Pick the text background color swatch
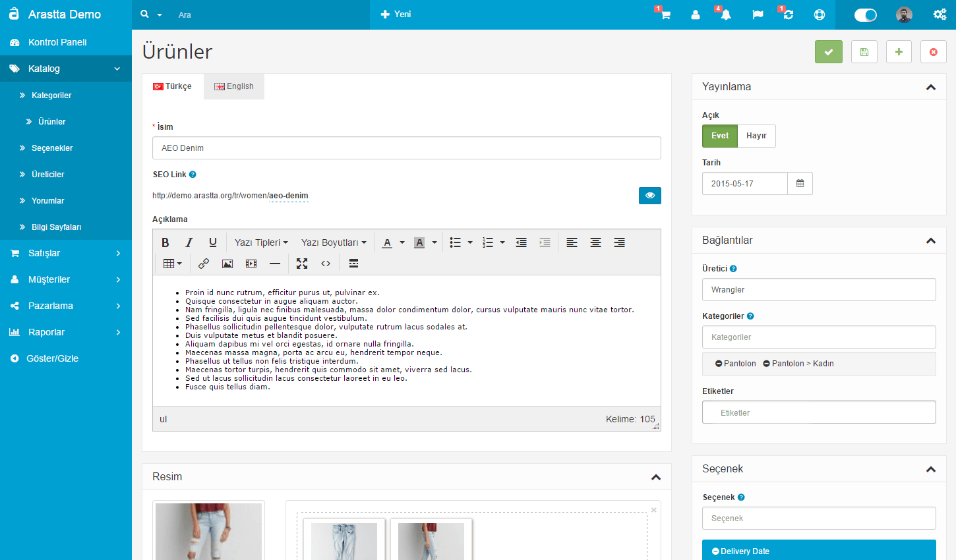The image size is (956, 560). click(x=419, y=242)
